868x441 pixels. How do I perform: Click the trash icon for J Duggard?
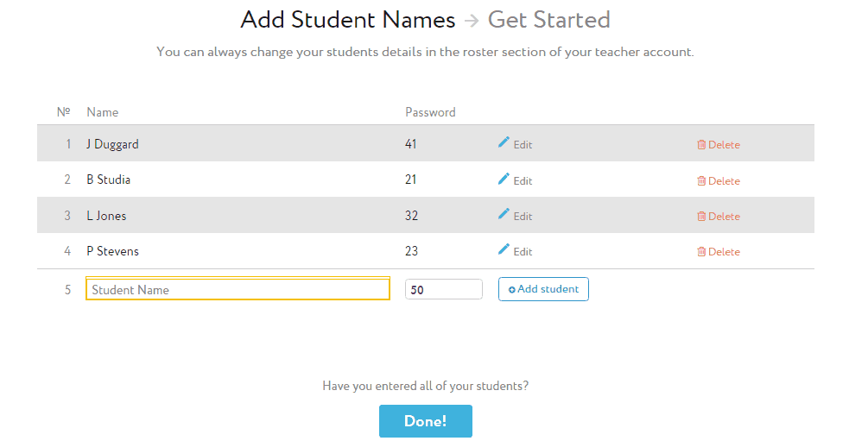coord(701,145)
